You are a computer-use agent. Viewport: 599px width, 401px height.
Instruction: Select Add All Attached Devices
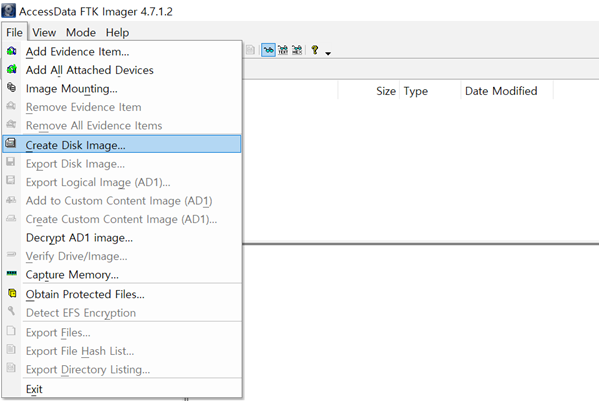click(122, 70)
